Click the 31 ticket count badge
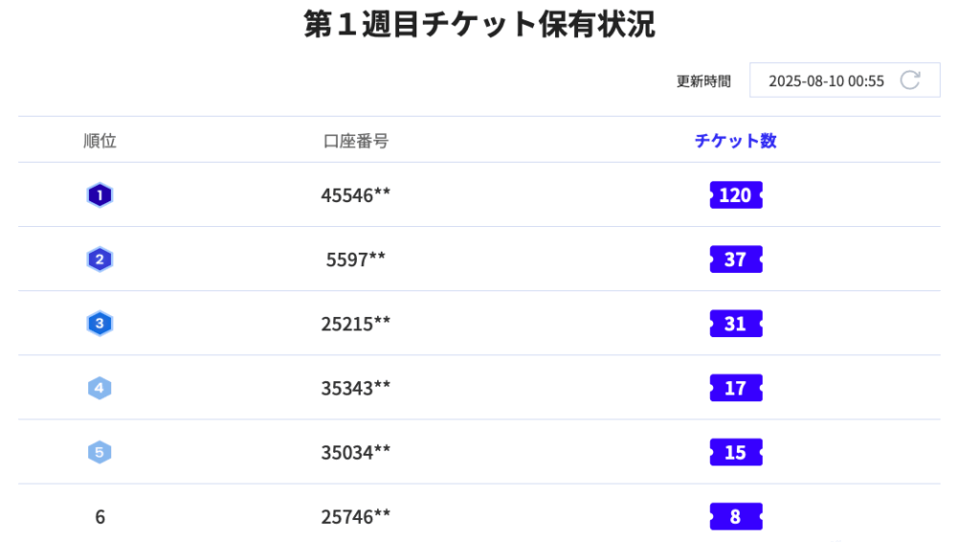 click(x=736, y=324)
